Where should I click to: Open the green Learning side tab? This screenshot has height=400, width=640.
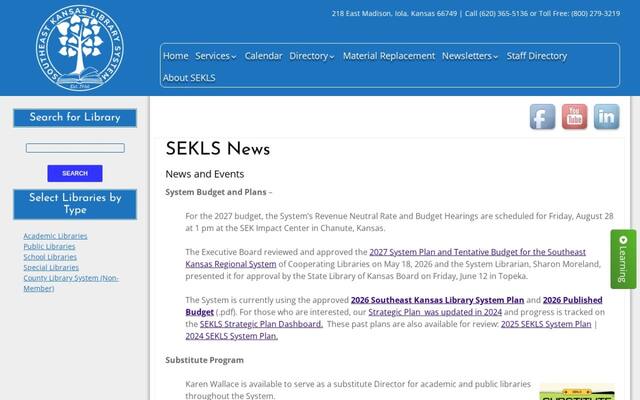tap(623, 259)
